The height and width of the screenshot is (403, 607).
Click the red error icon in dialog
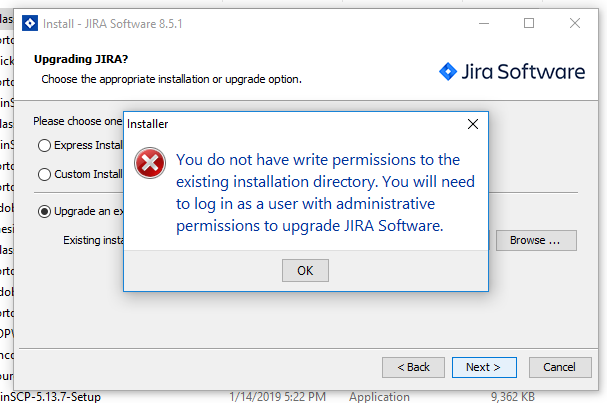click(x=150, y=163)
